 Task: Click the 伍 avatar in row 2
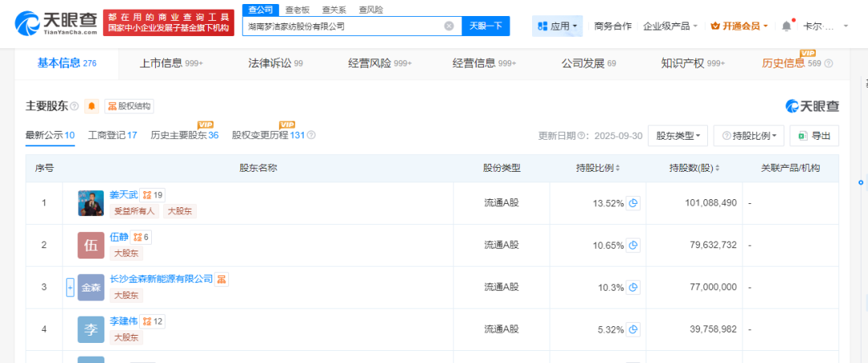click(x=91, y=245)
